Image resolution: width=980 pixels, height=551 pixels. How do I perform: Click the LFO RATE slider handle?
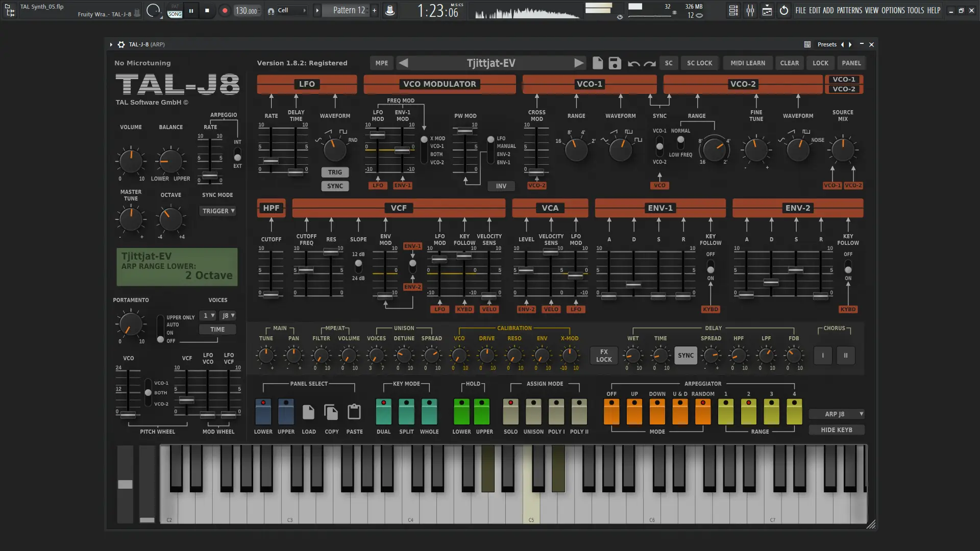271,161
